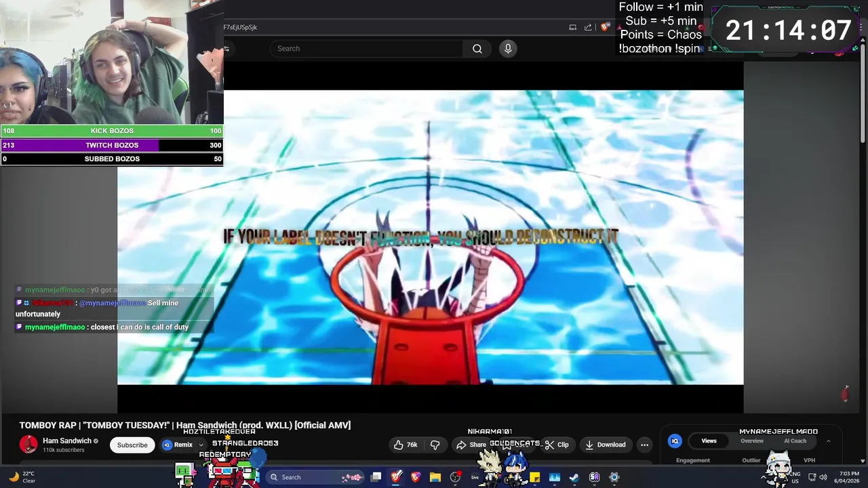Image resolution: width=868 pixels, height=488 pixels.
Task: Open Sticky Notes taskbar icon
Action: (x=535, y=477)
